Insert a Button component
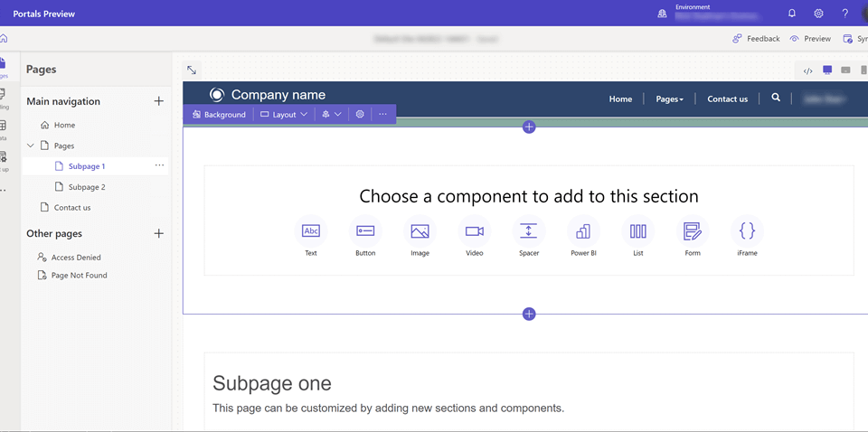 pos(365,231)
